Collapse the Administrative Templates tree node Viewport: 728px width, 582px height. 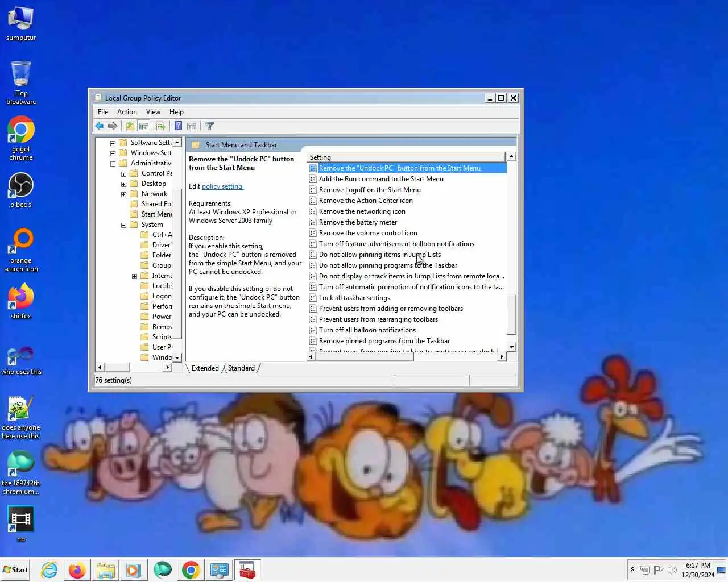click(113, 164)
